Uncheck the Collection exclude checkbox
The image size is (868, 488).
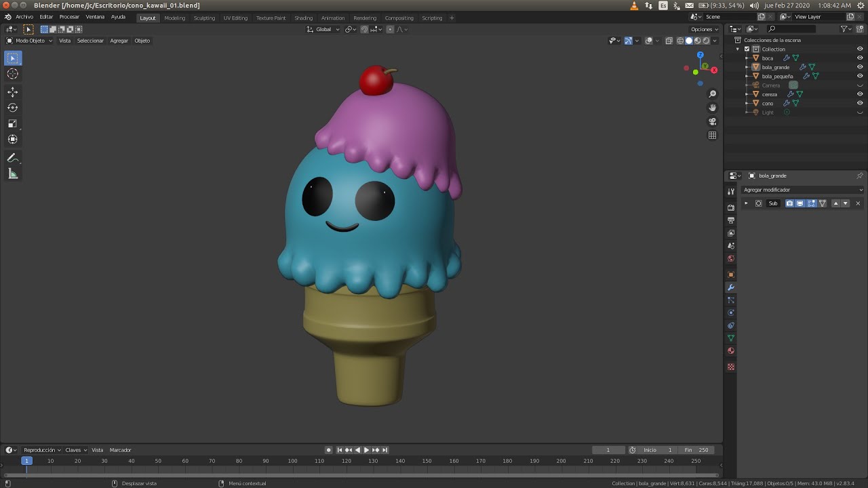pyautogui.click(x=747, y=49)
